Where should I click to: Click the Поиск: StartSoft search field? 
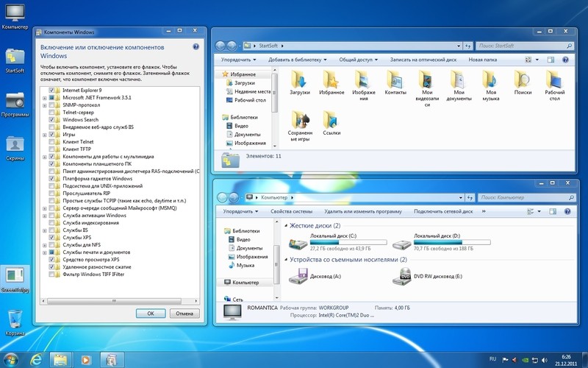[524, 46]
